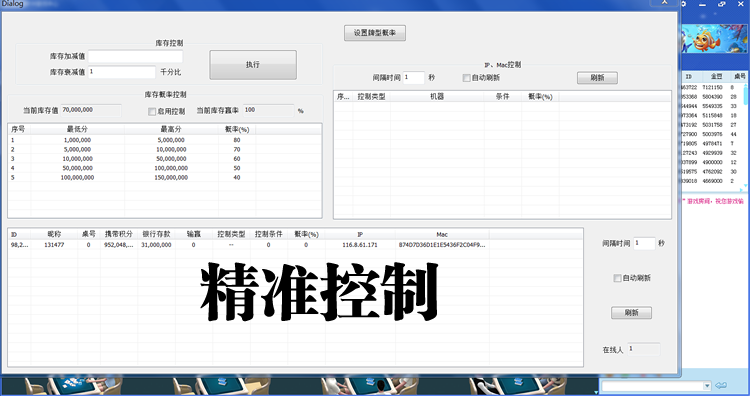The image size is (750, 396).
Task: Focus the 库存加减值 input field
Action: pos(135,56)
